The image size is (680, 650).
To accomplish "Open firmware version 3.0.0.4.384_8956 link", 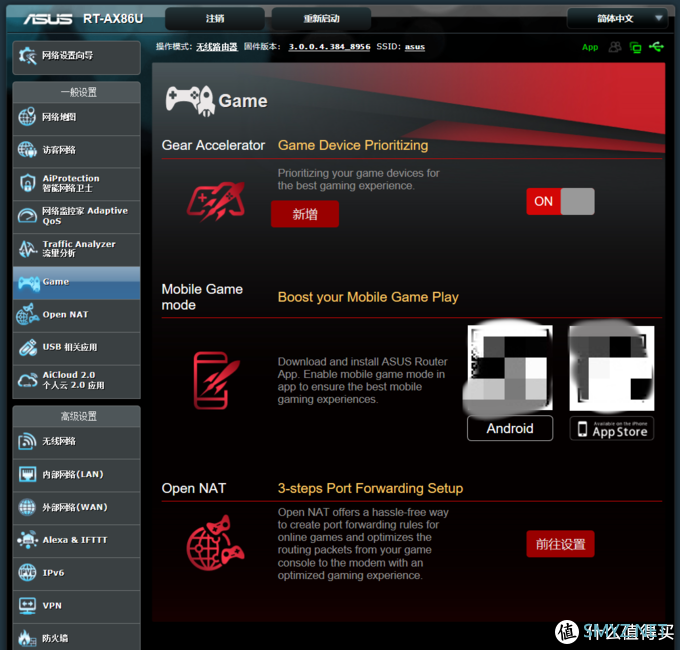I will point(330,47).
